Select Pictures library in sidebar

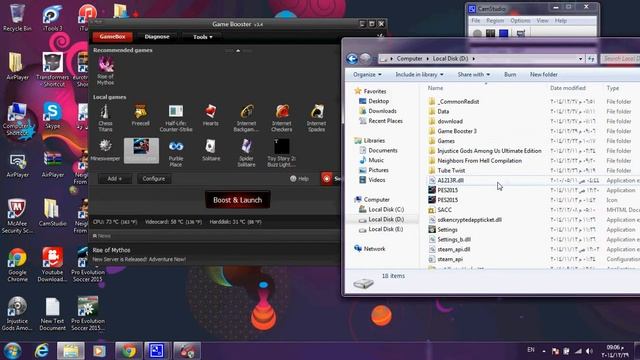click(x=378, y=170)
